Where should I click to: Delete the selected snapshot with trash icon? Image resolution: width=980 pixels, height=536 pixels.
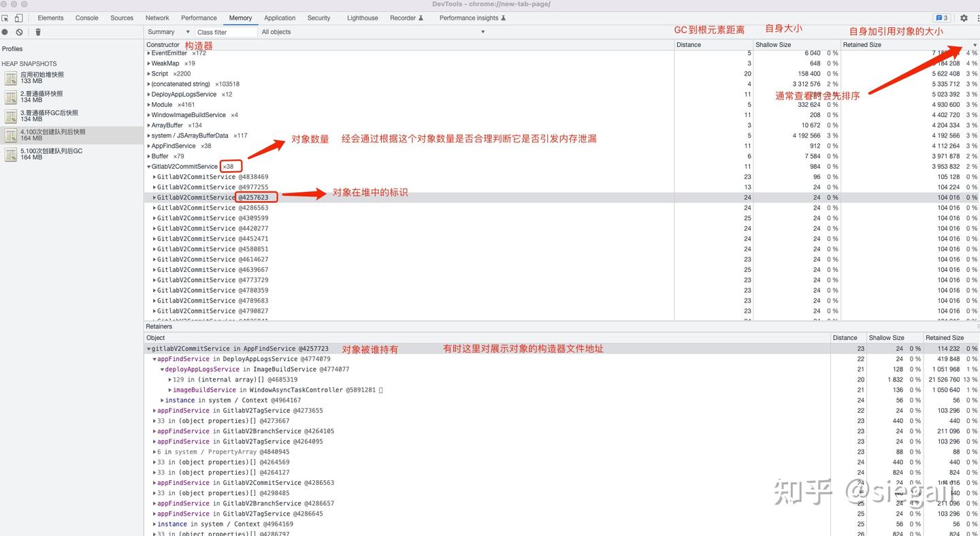(38, 32)
